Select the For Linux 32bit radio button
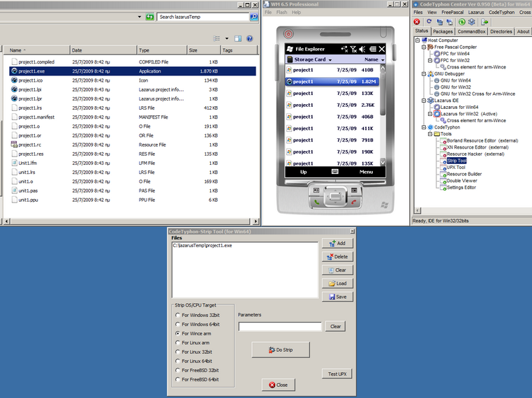 tap(177, 351)
